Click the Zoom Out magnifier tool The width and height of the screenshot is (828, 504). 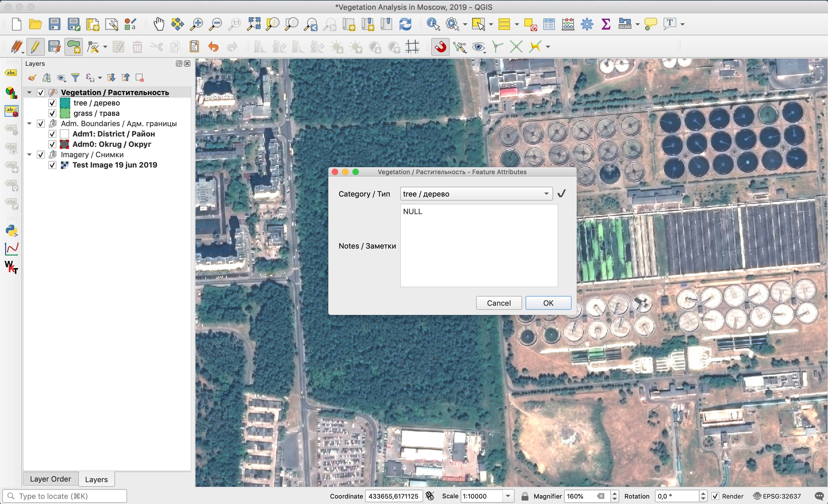215,24
